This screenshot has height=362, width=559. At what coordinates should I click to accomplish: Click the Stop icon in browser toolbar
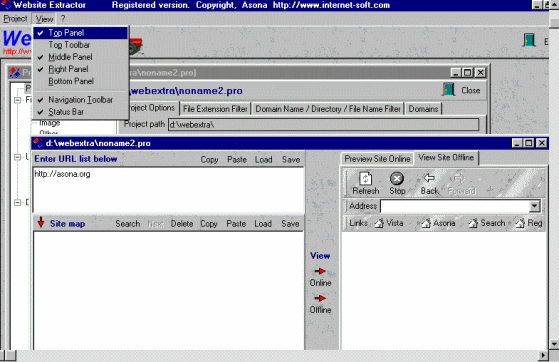(x=396, y=178)
